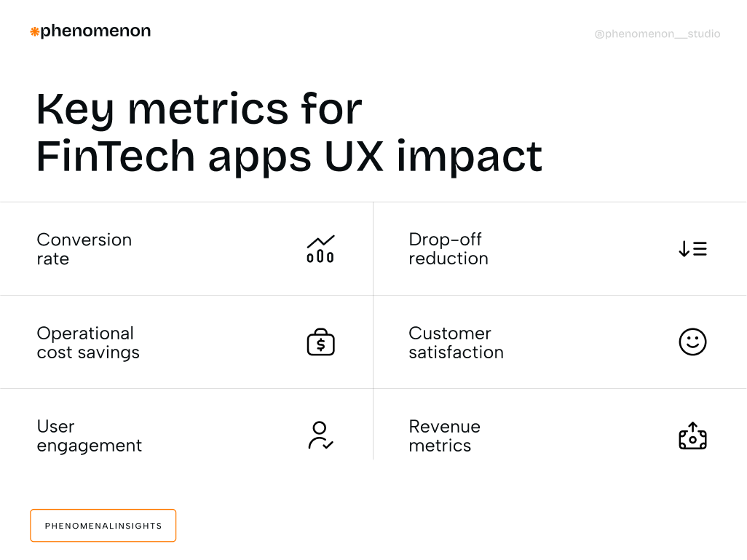The image size is (747, 560).
Task: Click the phenomenon brand wordmark
Action: click(x=95, y=31)
